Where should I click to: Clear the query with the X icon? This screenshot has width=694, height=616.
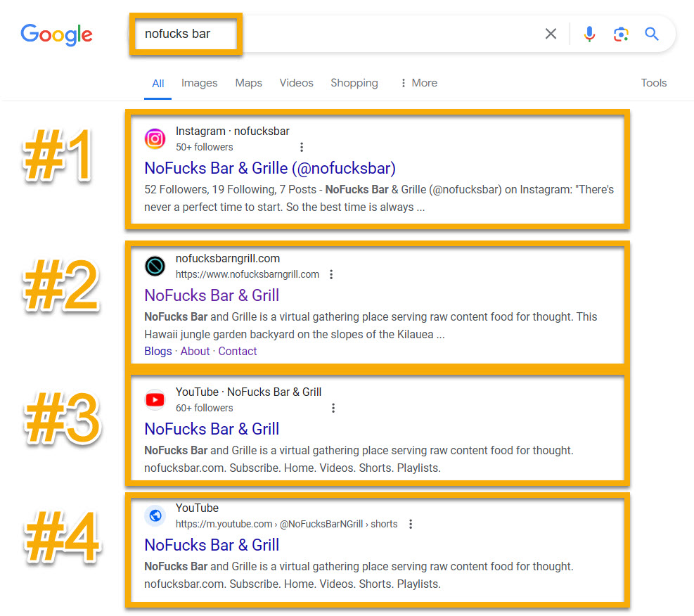[551, 33]
